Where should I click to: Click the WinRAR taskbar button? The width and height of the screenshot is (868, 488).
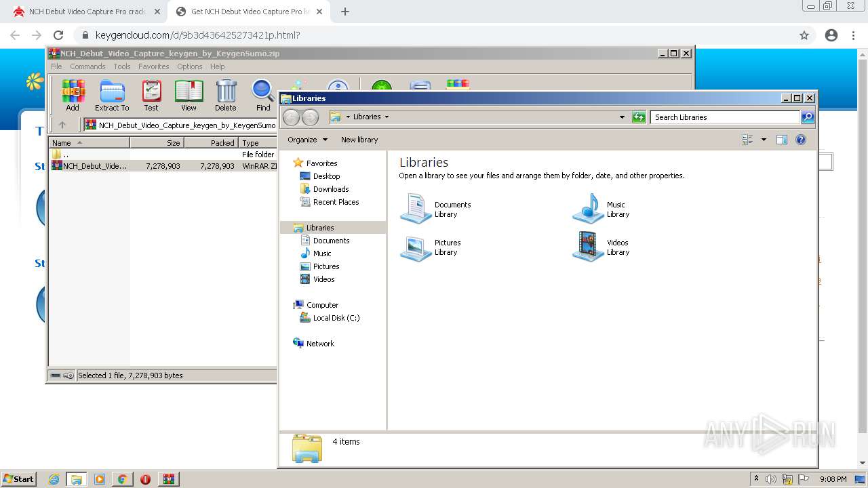(x=168, y=479)
